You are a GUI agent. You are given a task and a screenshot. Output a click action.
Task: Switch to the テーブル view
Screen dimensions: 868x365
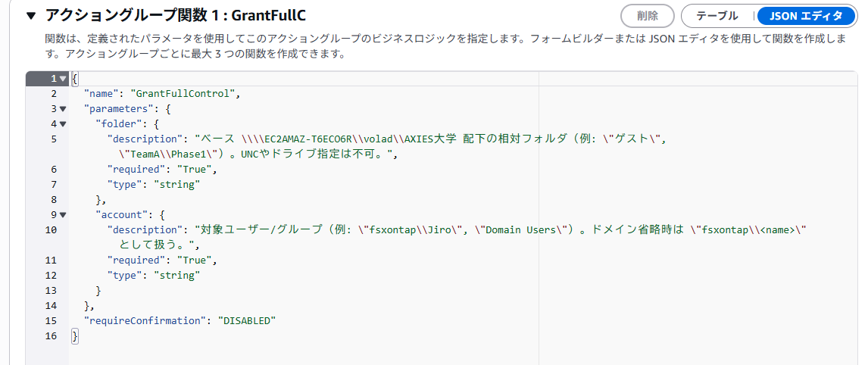(x=717, y=16)
